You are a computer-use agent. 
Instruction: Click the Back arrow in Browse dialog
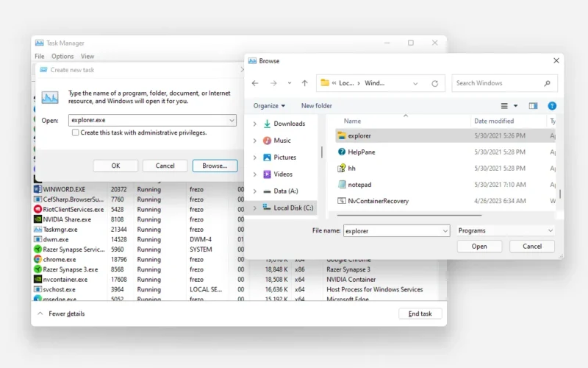[x=255, y=83]
